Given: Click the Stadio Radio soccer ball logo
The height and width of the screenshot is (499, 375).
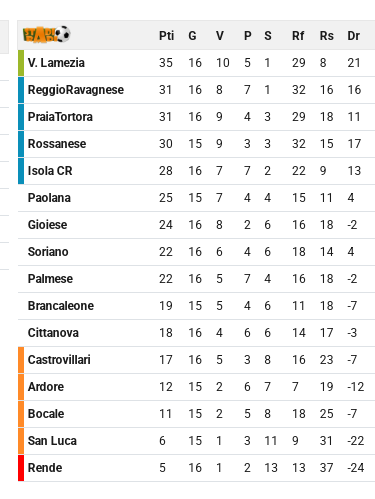Looking at the screenshot, I should (x=46, y=34).
